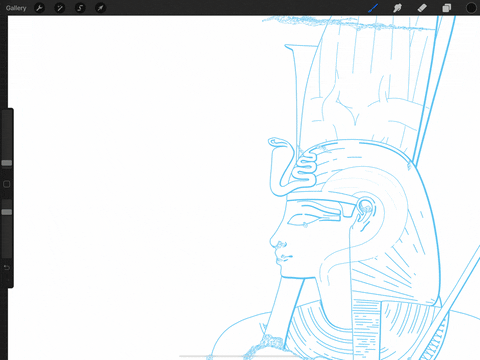480x360 pixels.
Task: Activate the Selection S-shaped tool
Action: click(80, 8)
